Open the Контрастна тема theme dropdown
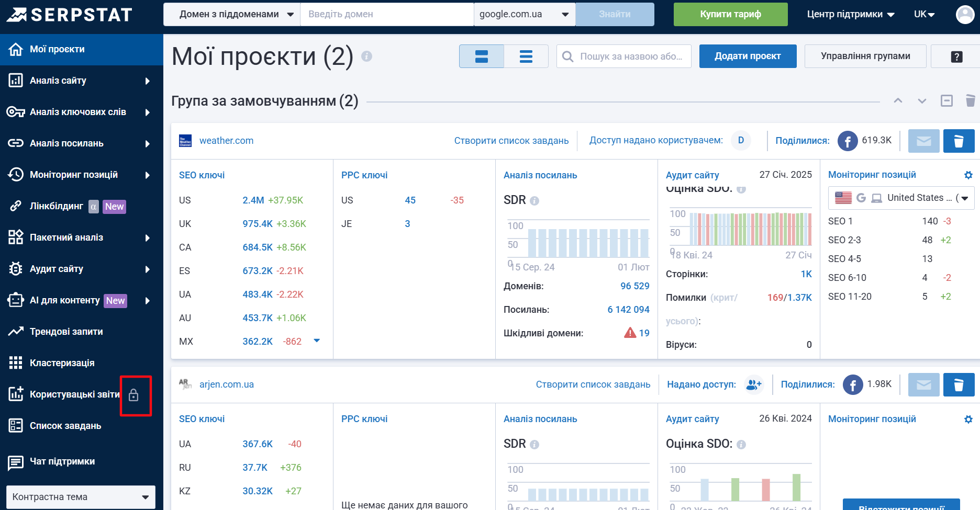This screenshot has height=510, width=980. click(x=81, y=497)
